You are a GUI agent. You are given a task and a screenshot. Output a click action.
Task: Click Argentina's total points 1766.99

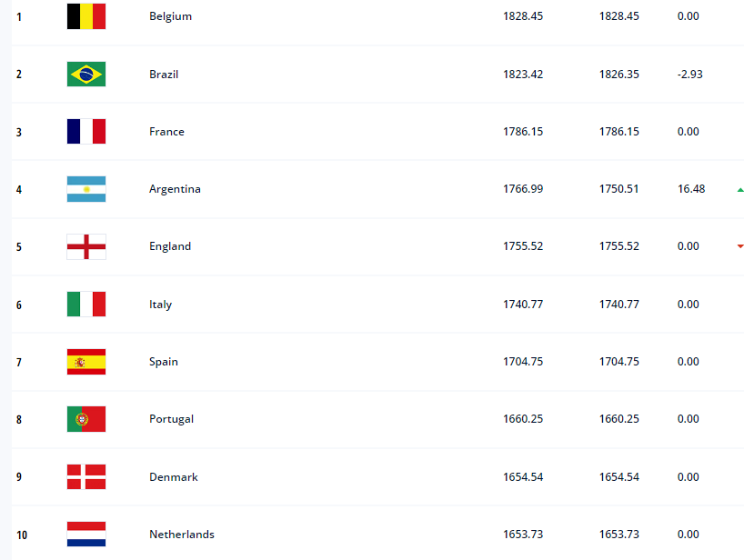(523, 189)
